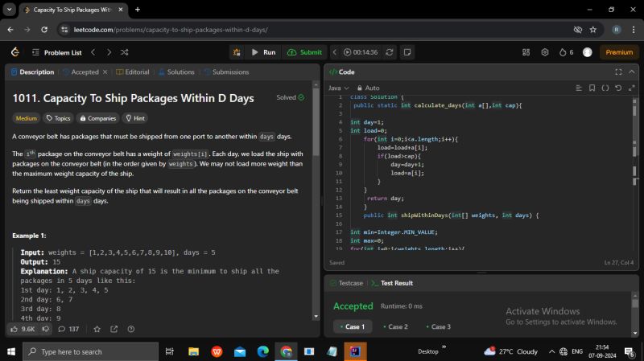Bookmark the code icon
Screen dimensions: 644x361
click(x=592, y=88)
